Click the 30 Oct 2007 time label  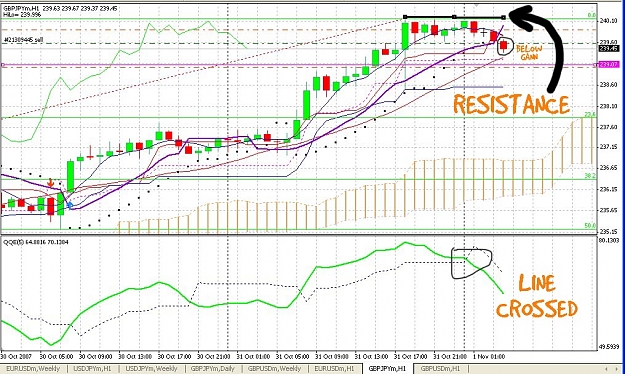point(16,356)
